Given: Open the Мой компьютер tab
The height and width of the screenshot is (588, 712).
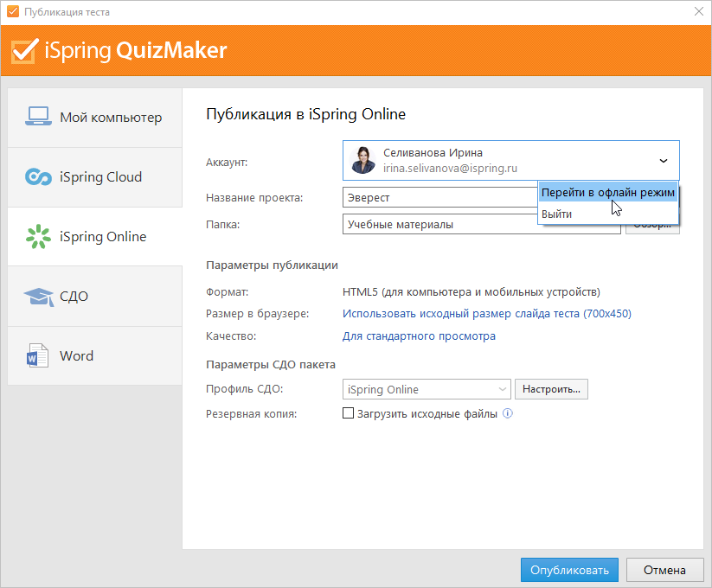Looking at the screenshot, I should tap(95, 118).
